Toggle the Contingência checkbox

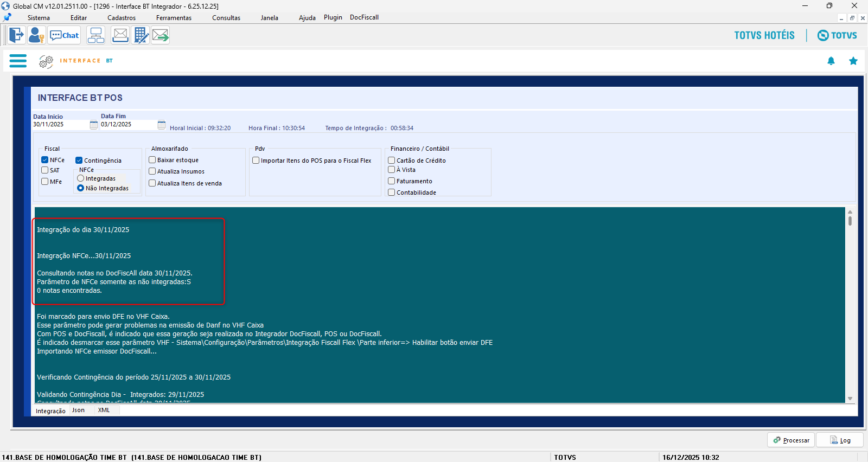[x=79, y=161]
